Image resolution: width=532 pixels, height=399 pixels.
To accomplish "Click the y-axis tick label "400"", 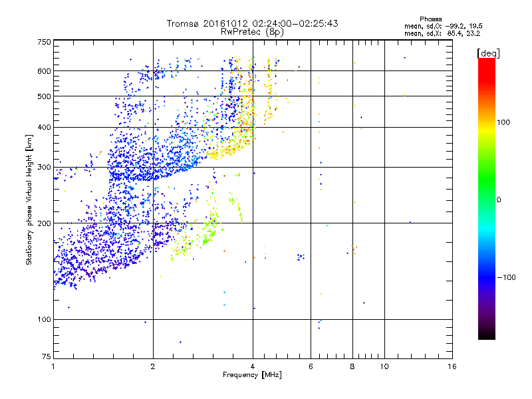I will click(x=45, y=127).
